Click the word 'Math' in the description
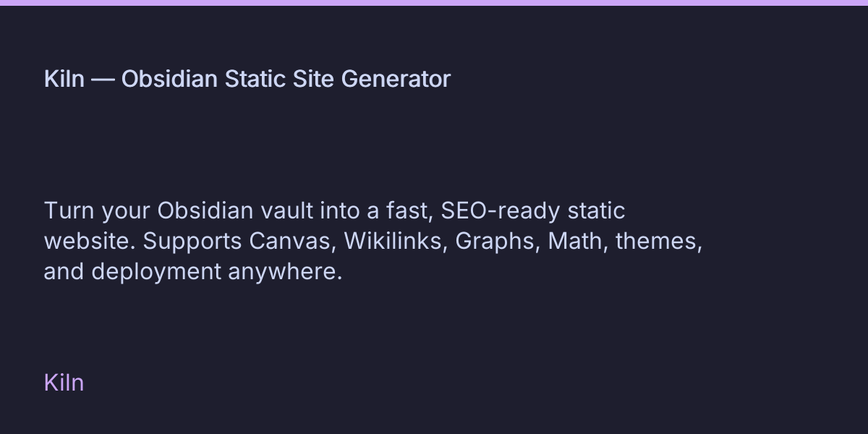Image resolution: width=868 pixels, height=434 pixels. coord(576,242)
